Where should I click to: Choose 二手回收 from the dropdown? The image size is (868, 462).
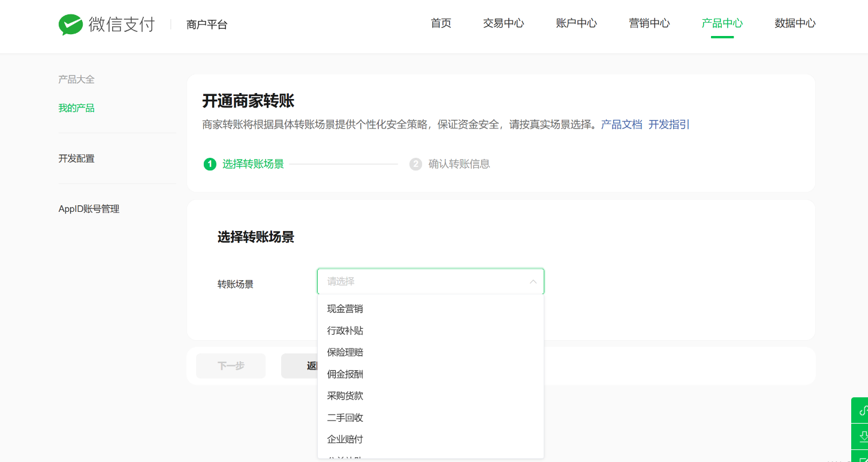click(x=345, y=418)
